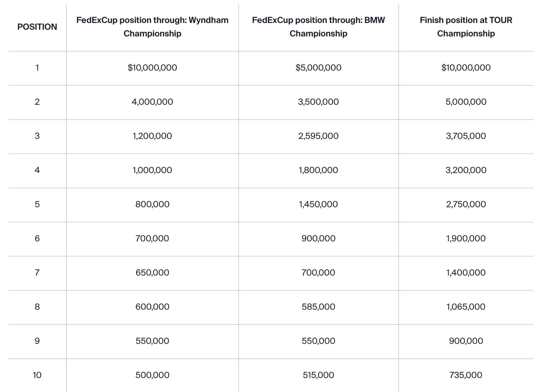544x392 pixels.
Task: Click the 1,800,000 cell
Action: tap(318, 170)
